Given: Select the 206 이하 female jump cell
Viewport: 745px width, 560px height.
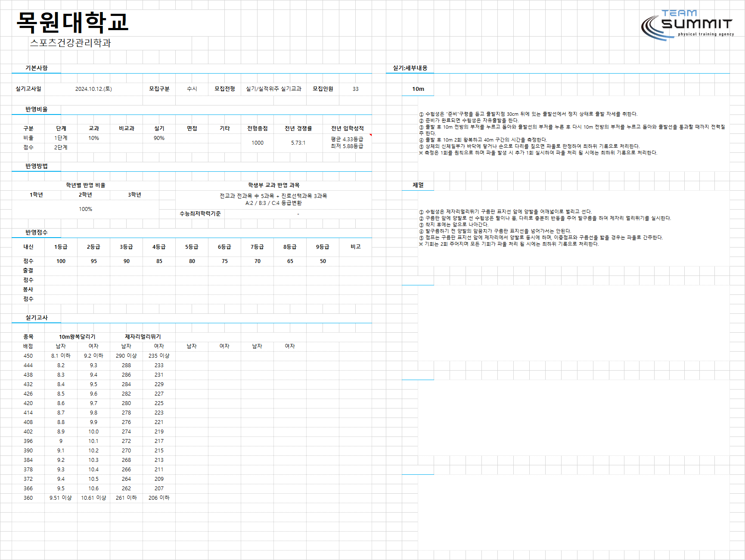Looking at the screenshot, I should (x=159, y=498).
